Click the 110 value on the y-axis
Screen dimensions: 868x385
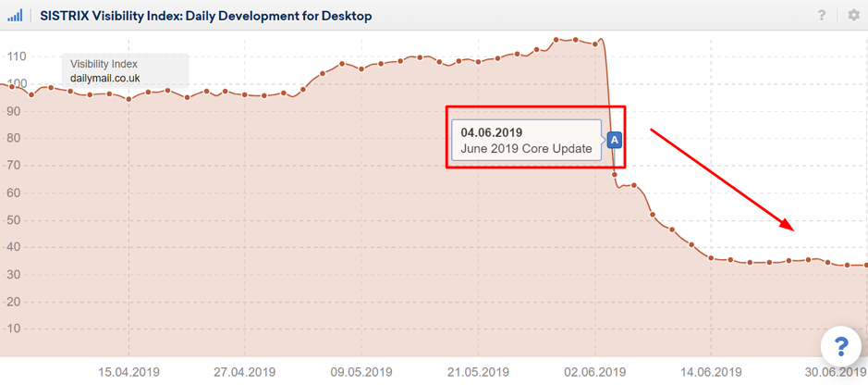(x=16, y=57)
